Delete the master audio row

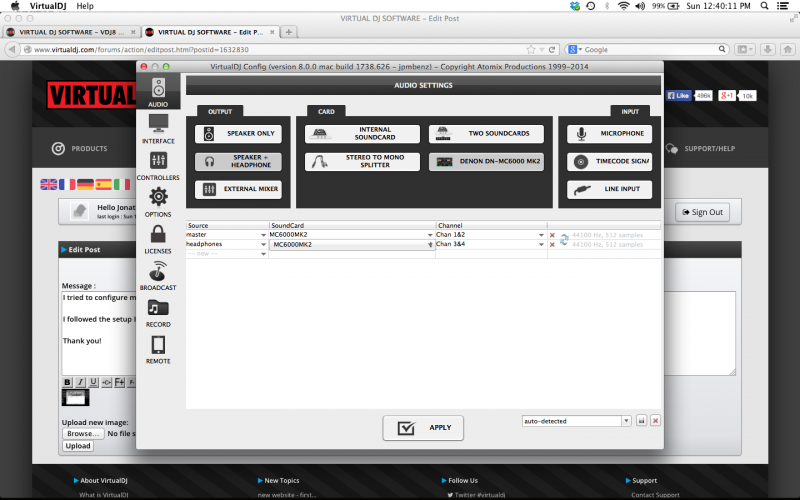552,235
